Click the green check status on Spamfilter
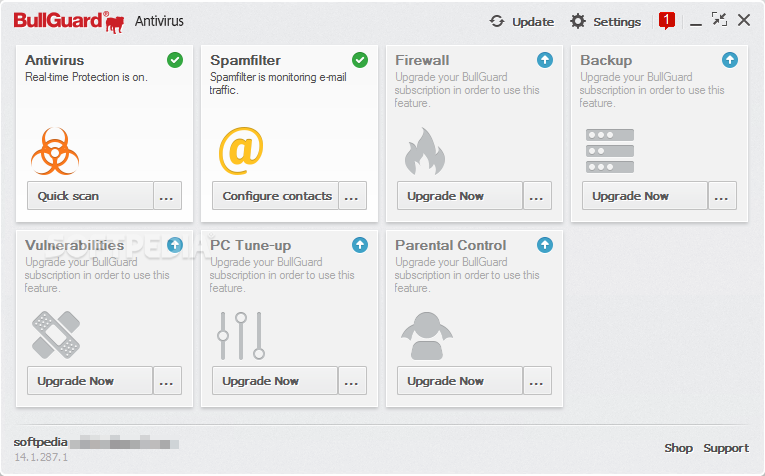Viewport: 765px width, 476px height. (x=360, y=60)
